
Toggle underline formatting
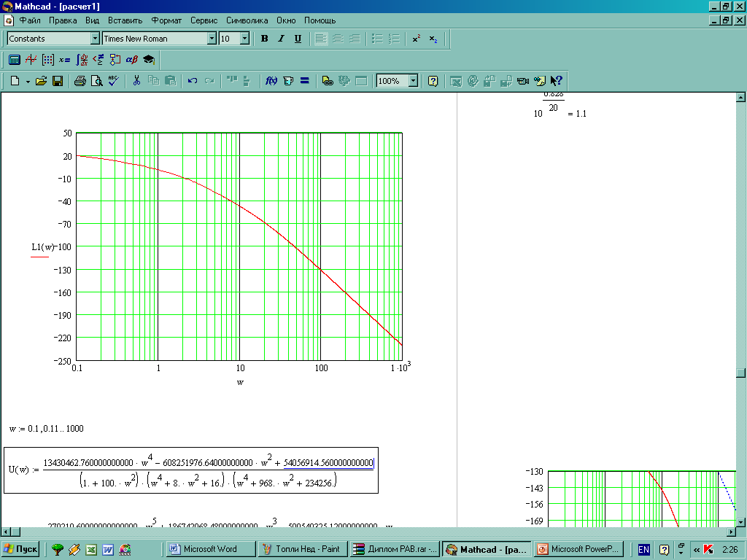(x=298, y=39)
